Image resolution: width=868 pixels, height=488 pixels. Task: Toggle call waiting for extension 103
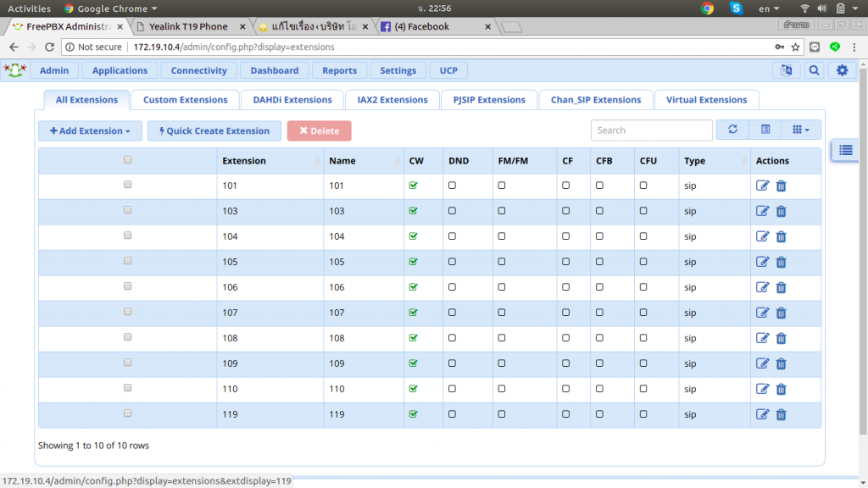(x=413, y=211)
